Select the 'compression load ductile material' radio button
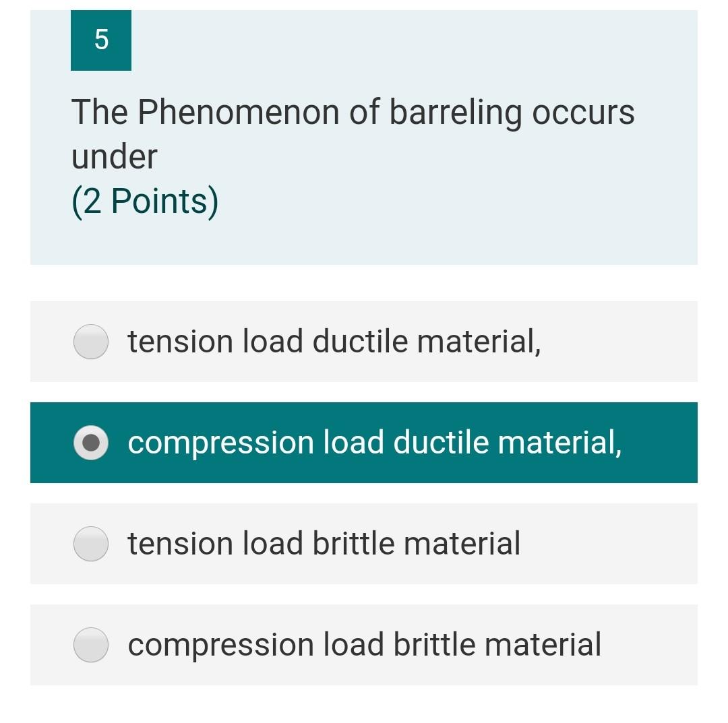The image size is (728, 723). pos(90,443)
